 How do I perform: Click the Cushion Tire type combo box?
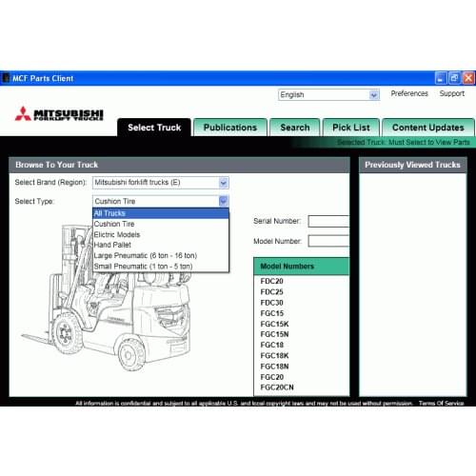tap(161, 201)
